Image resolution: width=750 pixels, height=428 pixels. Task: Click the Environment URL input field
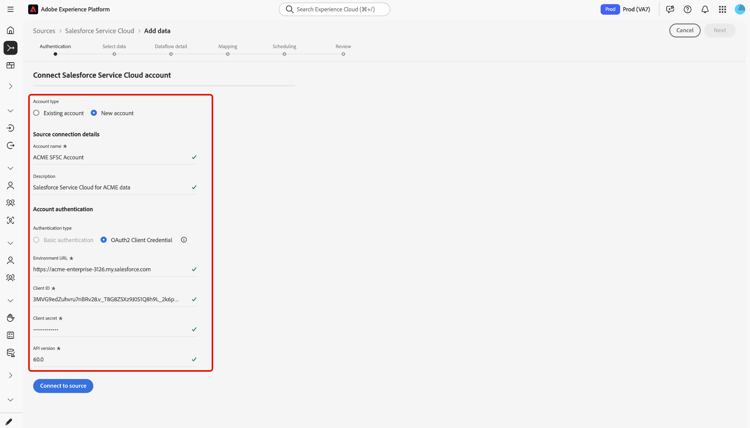tap(115, 269)
